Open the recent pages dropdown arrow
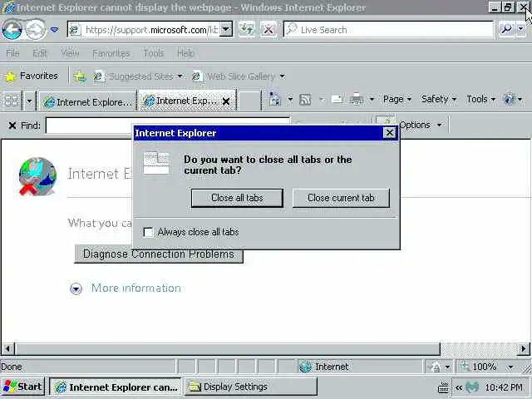The width and height of the screenshot is (532, 399). tap(54, 30)
